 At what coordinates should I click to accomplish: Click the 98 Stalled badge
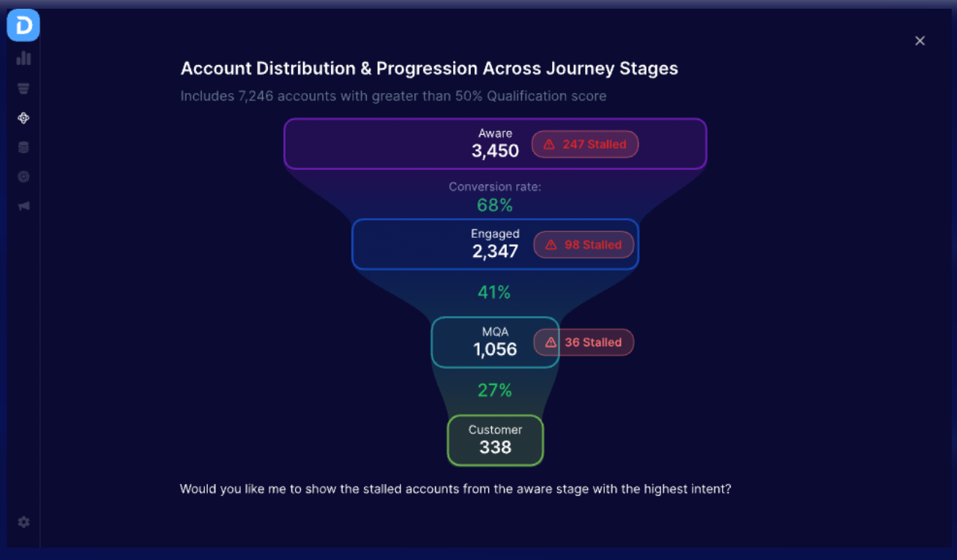click(x=584, y=244)
